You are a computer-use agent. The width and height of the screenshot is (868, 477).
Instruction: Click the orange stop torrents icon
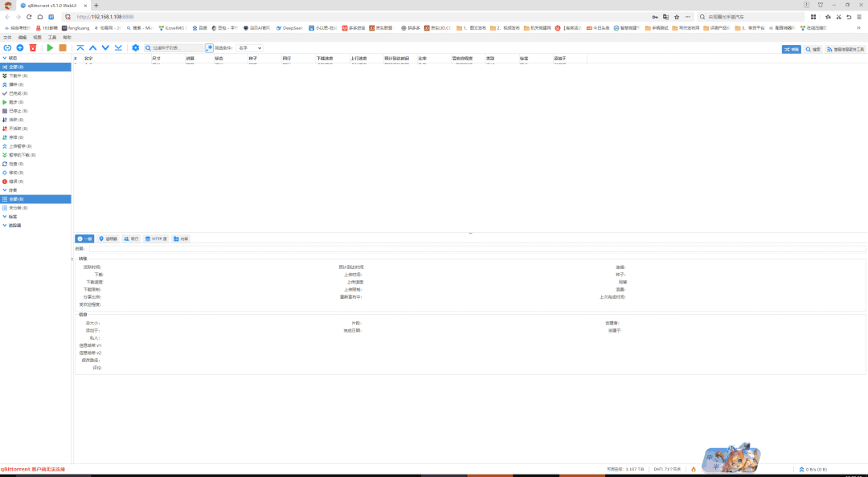(x=63, y=48)
